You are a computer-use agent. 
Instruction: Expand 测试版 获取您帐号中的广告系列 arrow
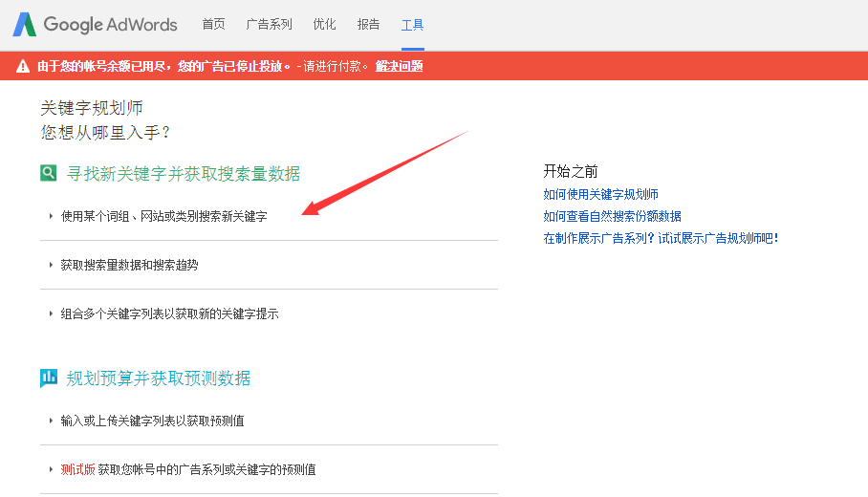[51, 469]
